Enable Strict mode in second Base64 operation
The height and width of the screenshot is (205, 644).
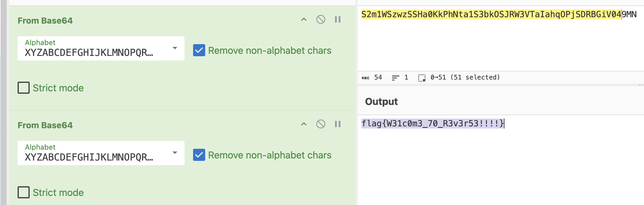[x=24, y=192]
